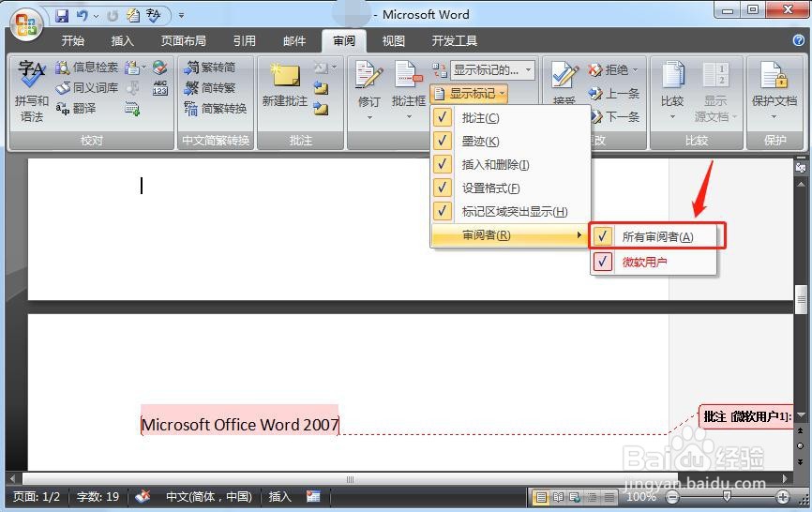Click 100% zoom level button
Viewport: 812px width, 512px height.
(641, 497)
